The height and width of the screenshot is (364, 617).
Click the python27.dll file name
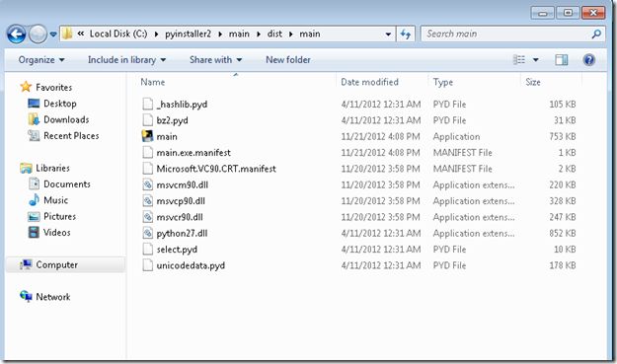tap(182, 233)
